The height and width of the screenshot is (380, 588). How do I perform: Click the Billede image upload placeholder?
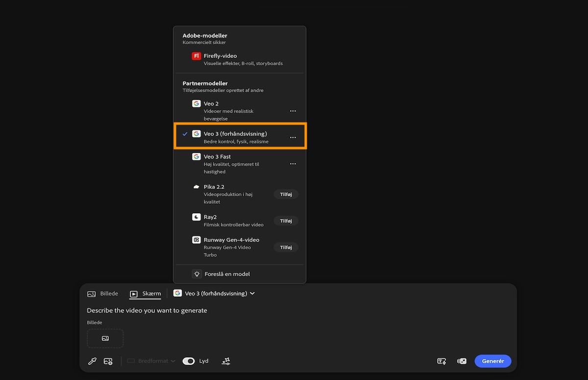pyautogui.click(x=105, y=338)
